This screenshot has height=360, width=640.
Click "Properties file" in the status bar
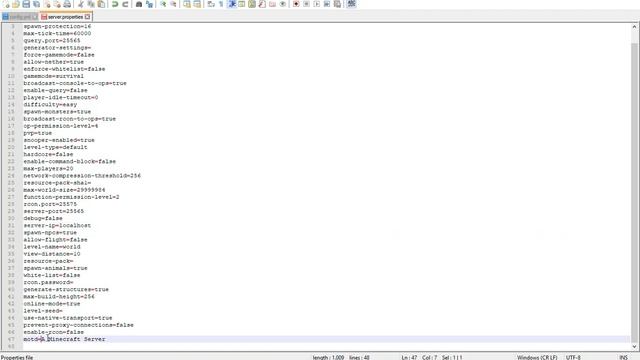17,357
